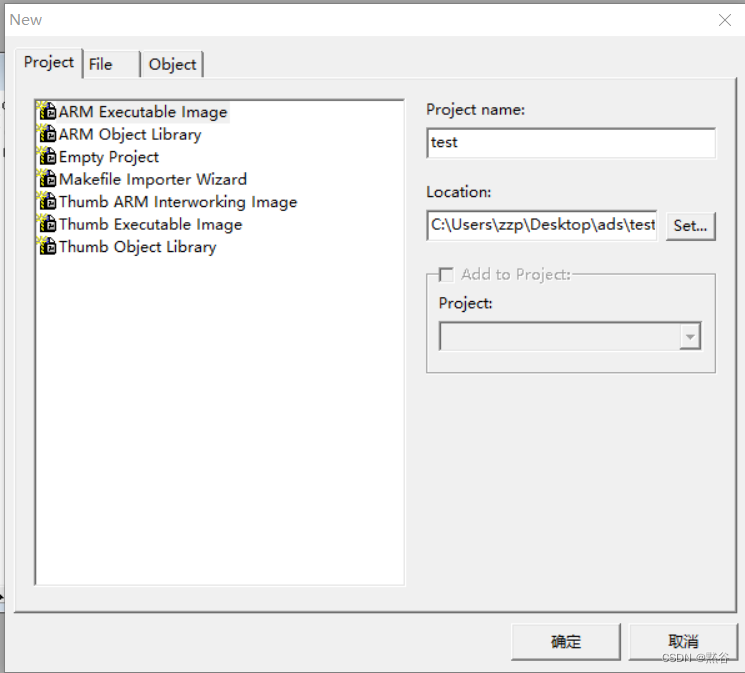Viewport: 745px width, 673px height.
Task: Focus the Project name input field
Action: pyautogui.click(x=571, y=143)
